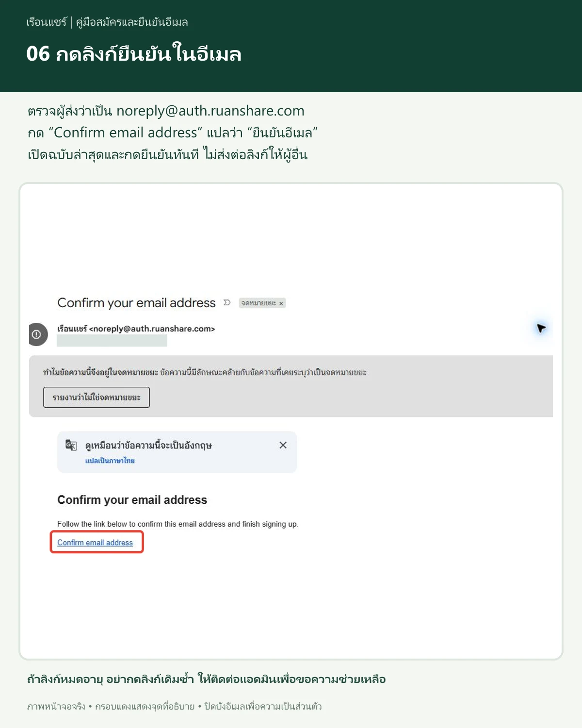Click the spam warning exclamation avatar icon
This screenshot has width=582, height=728.
[x=38, y=334]
